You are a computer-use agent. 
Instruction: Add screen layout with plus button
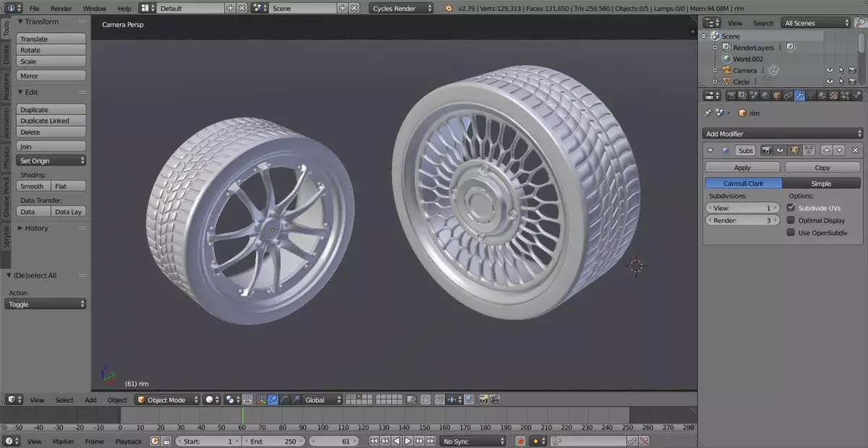click(x=231, y=8)
